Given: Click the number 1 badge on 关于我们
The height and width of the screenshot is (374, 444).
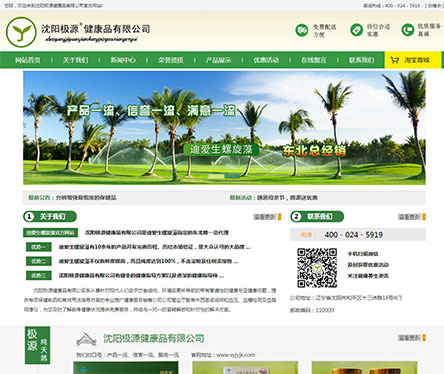Looking at the screenshot, I should pos(29,217).
